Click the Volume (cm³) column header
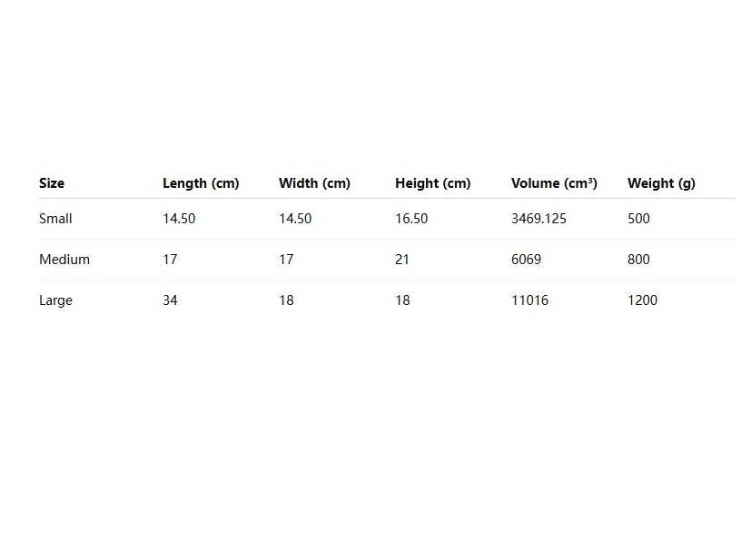The height and width of the screenshot is (560, 751). 554,183
